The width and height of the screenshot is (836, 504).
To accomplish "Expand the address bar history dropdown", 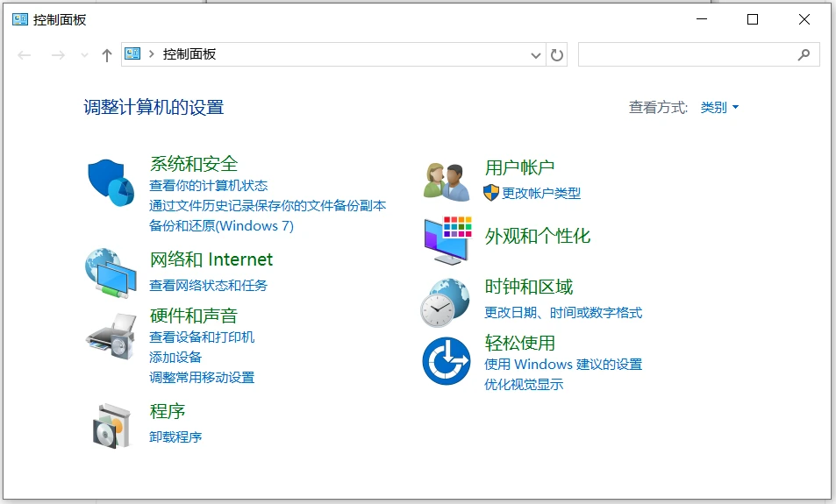I will (536, 55).
